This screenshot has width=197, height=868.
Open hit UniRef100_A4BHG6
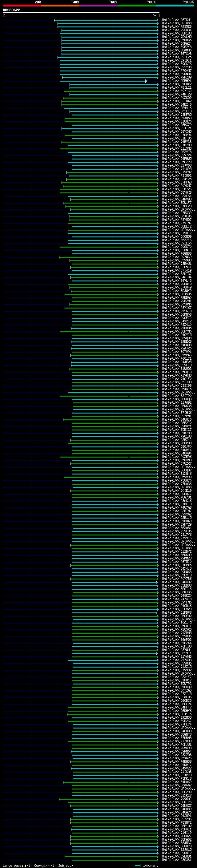(177, 761)
